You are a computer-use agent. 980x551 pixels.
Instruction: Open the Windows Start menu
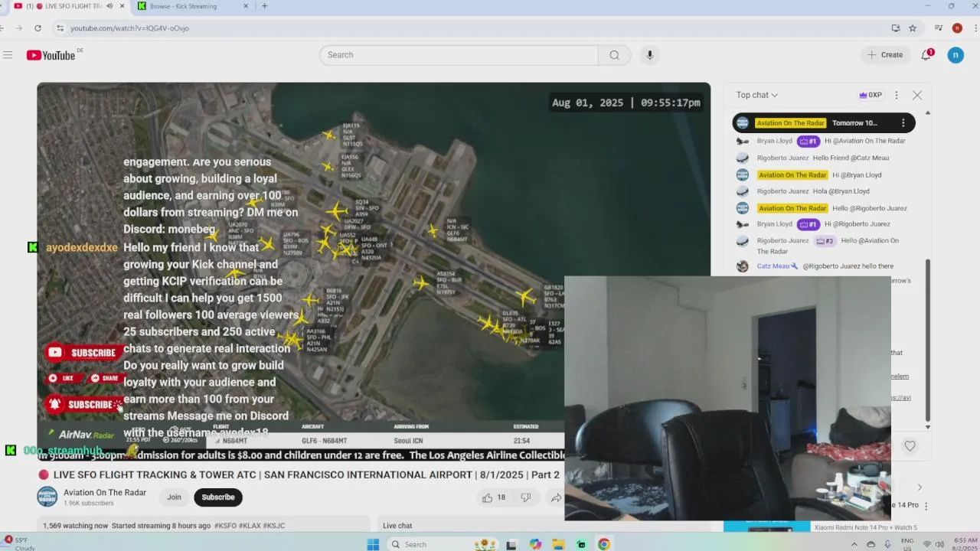pos(373,544)
